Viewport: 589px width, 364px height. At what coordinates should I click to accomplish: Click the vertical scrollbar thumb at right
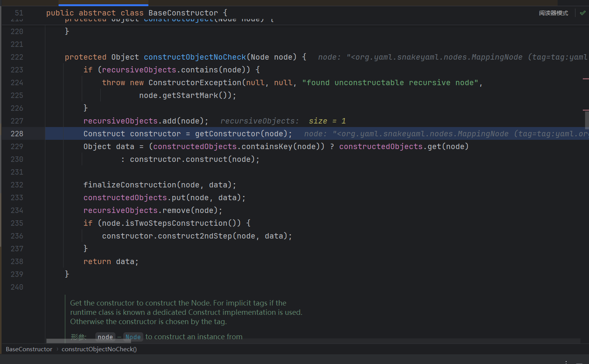[x=587, y=120]
